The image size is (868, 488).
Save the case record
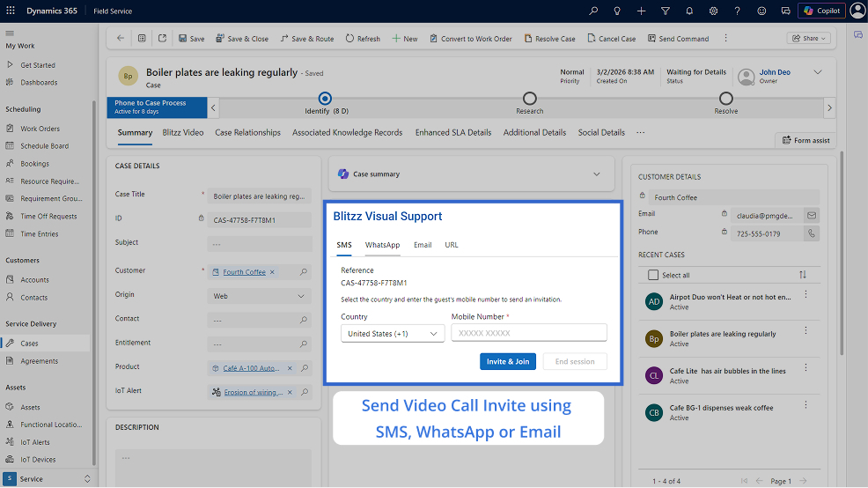(x=192, y=38)
